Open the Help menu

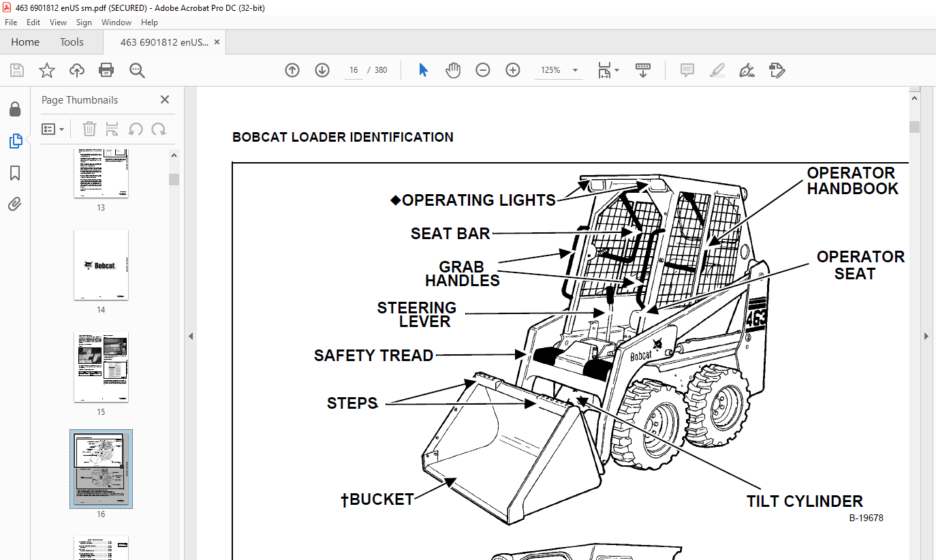point(149,22)
